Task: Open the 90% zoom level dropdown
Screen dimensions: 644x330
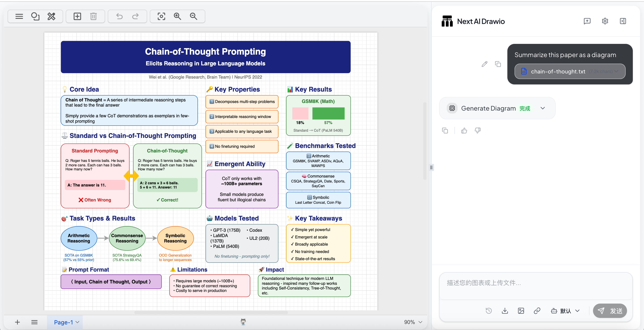Action: [413, 322]
